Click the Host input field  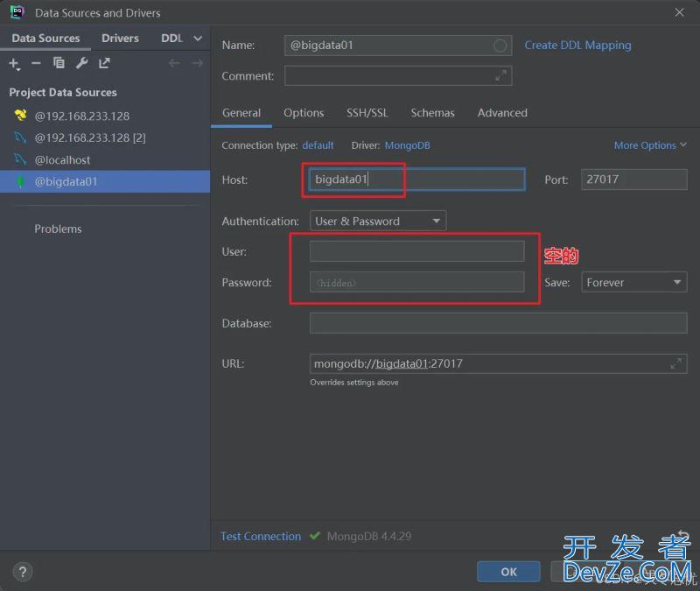pos(417,179)
